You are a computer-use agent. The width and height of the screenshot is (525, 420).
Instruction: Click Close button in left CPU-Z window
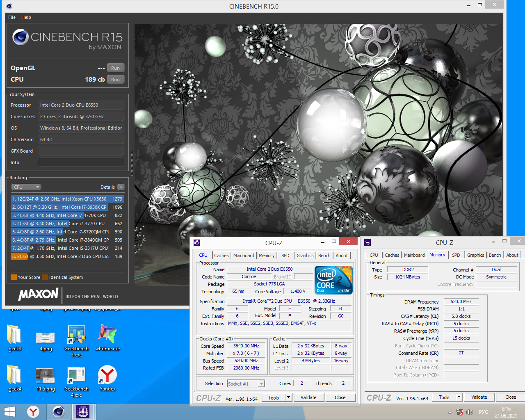pyautogui.click(x=340, y=397)
